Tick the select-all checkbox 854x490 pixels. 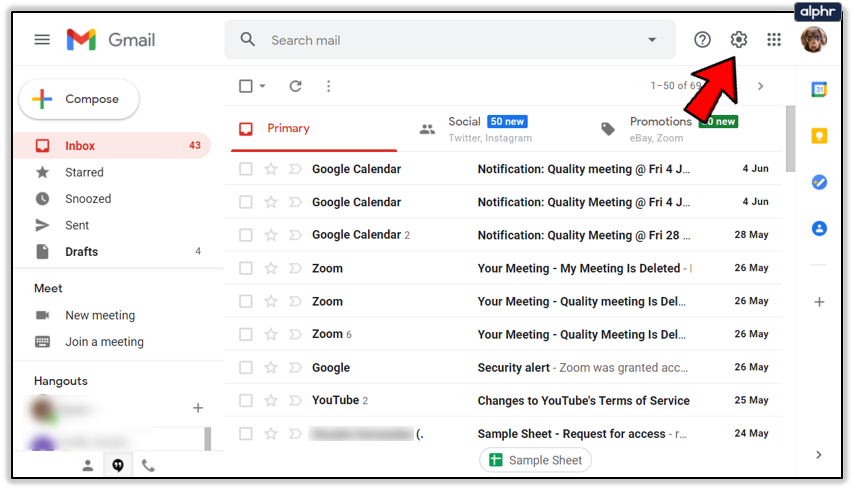click(246, 86)
